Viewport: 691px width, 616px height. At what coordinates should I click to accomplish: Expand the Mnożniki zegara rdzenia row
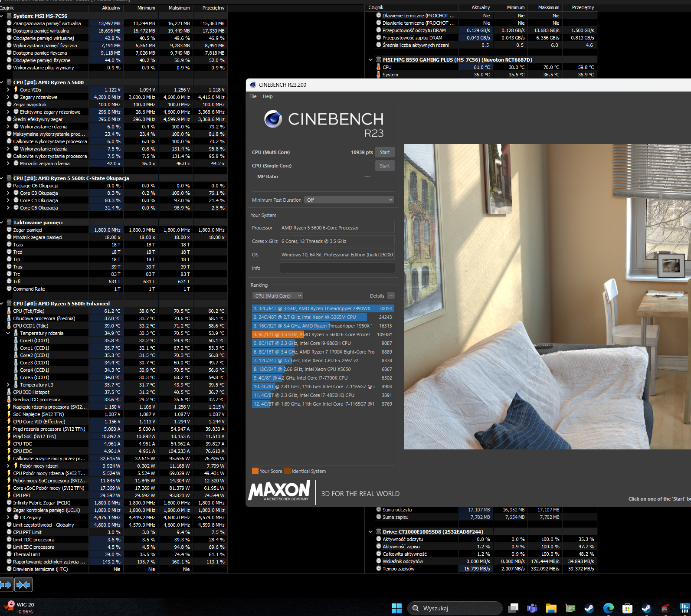point(8,164)
